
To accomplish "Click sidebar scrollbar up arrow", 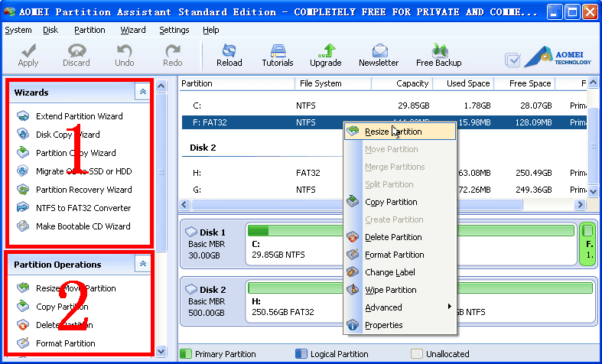I will tap(161, 86).
